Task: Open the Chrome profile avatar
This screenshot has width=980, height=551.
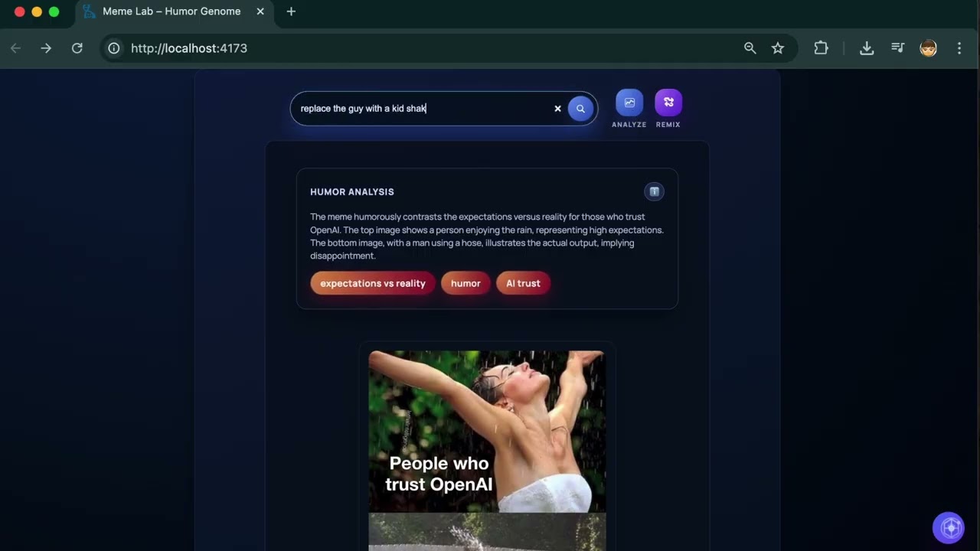Action: (929, 48)
